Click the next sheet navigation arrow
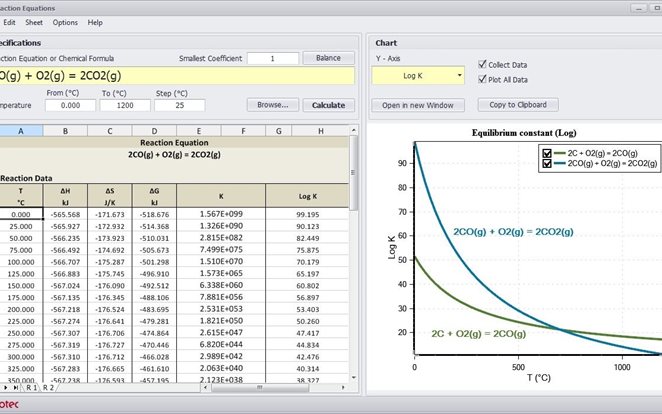The height and width of the screenshot is (414, 662). [6, 387]
